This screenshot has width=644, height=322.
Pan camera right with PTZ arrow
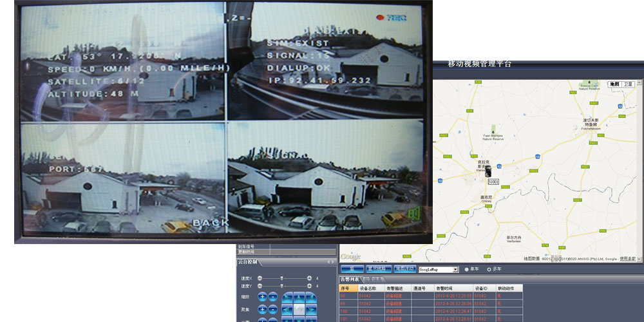coord(311,310)
